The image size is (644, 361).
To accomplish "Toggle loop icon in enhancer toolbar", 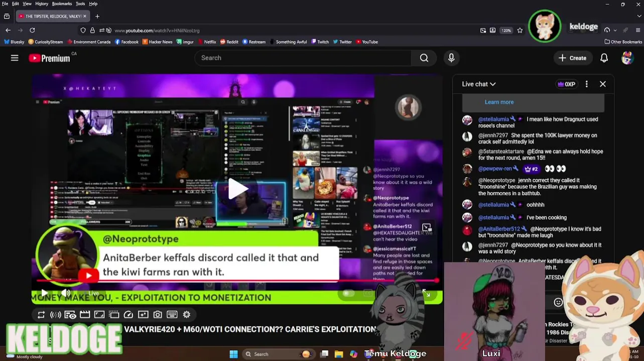I will 41,315.
